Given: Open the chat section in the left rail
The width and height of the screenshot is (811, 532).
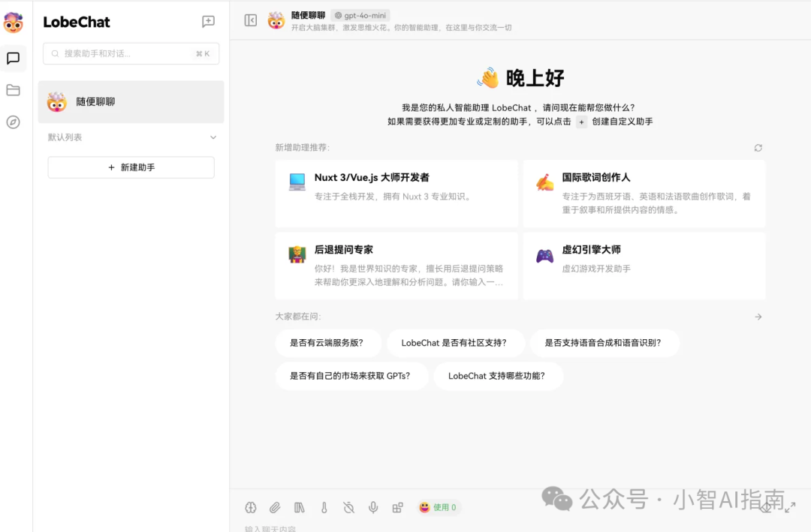Looking at the screenshot, I should click(13, 58).
